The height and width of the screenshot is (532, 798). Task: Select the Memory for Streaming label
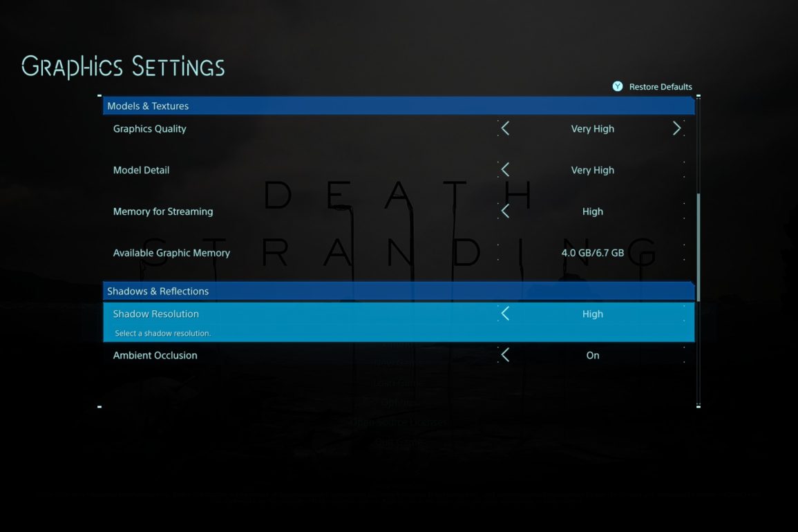[163, 211]
